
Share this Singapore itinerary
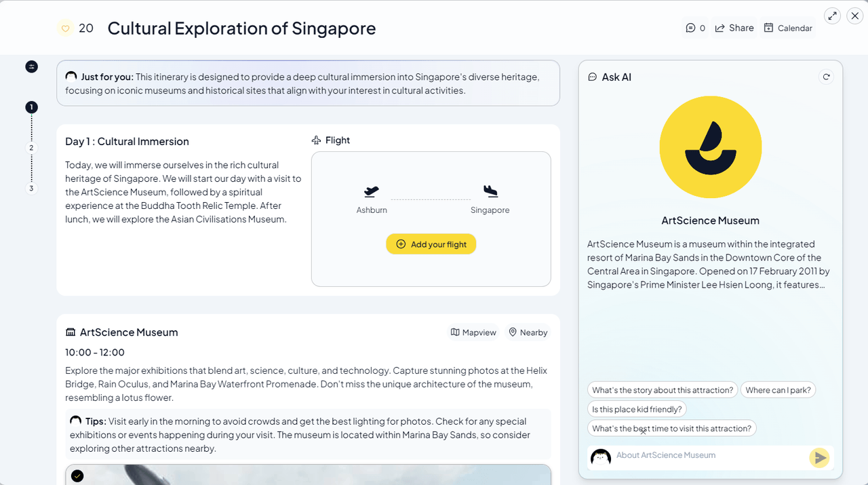[x=734, y=28]
